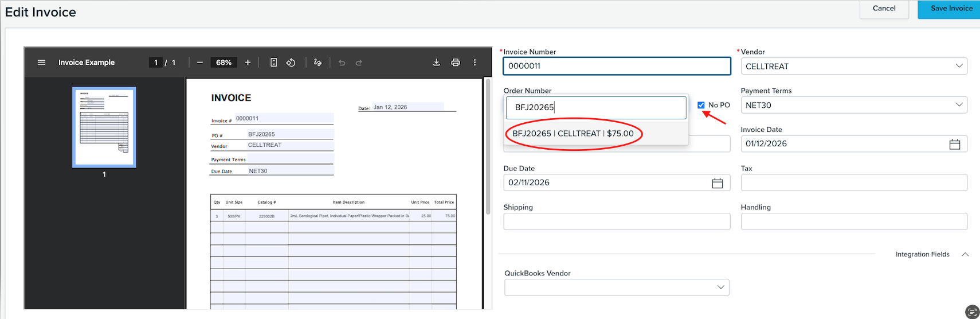Screen dimensions: 980x319
Task: Open the PDF viewer sidebar menu icon
Action: point(41,63)
